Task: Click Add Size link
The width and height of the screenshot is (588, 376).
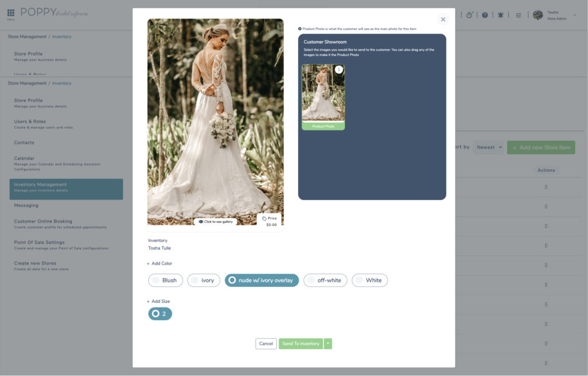Action: (x=158, y=301)
